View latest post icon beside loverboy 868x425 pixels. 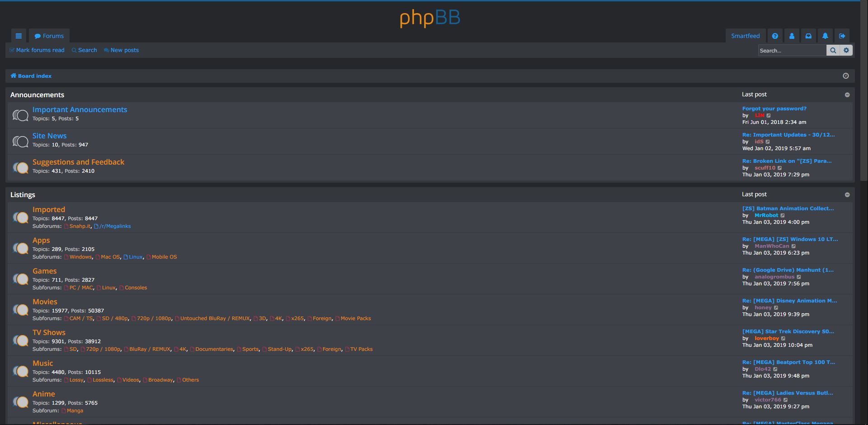783,339
